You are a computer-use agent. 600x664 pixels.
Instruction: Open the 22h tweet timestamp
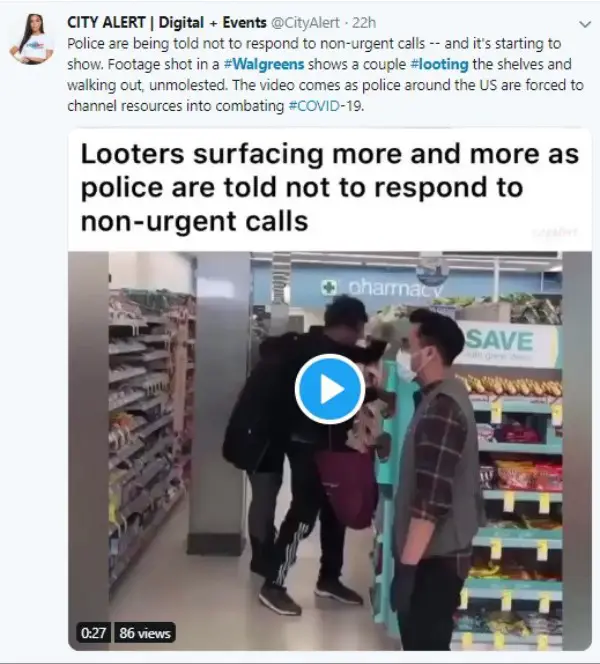point(364,22)
